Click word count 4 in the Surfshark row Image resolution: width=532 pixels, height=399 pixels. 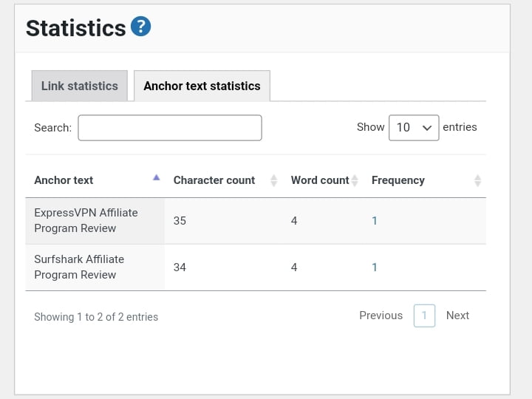pos(294,267)
